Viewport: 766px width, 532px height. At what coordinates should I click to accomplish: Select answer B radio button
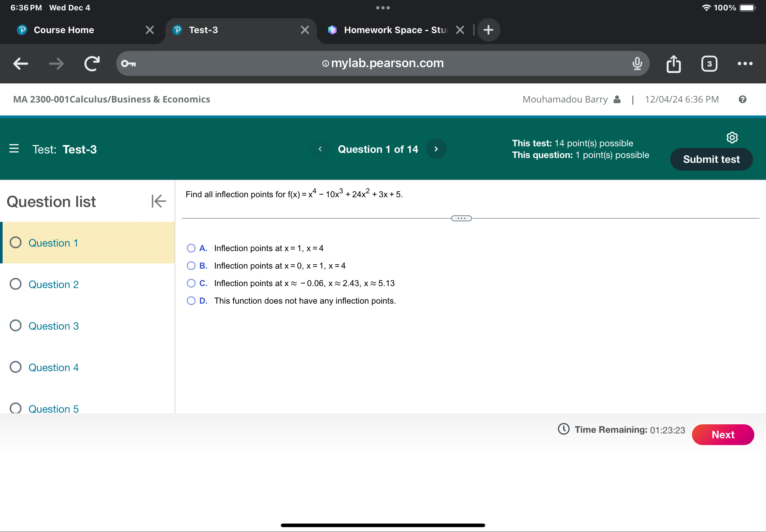[x=191, y=266]
